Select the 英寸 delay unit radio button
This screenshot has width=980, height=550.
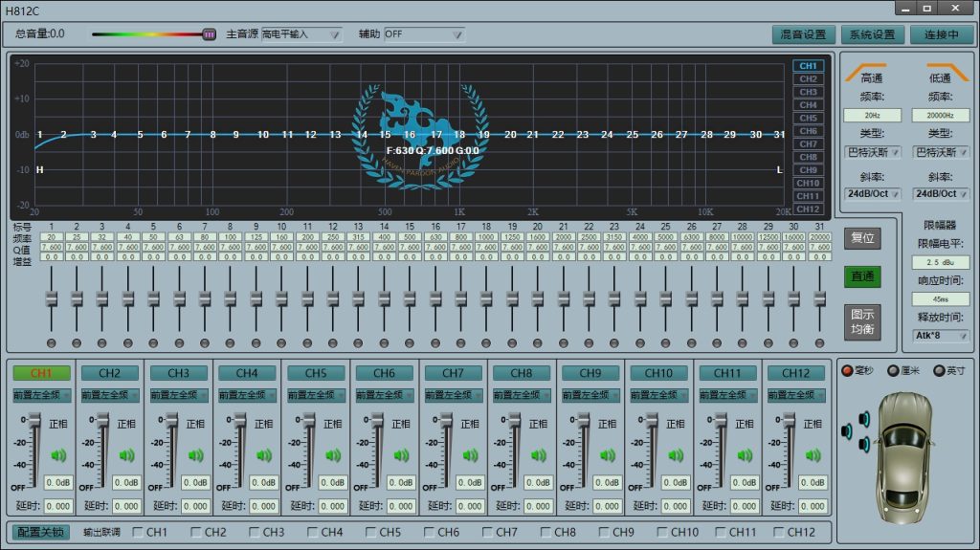click(939, 370)
